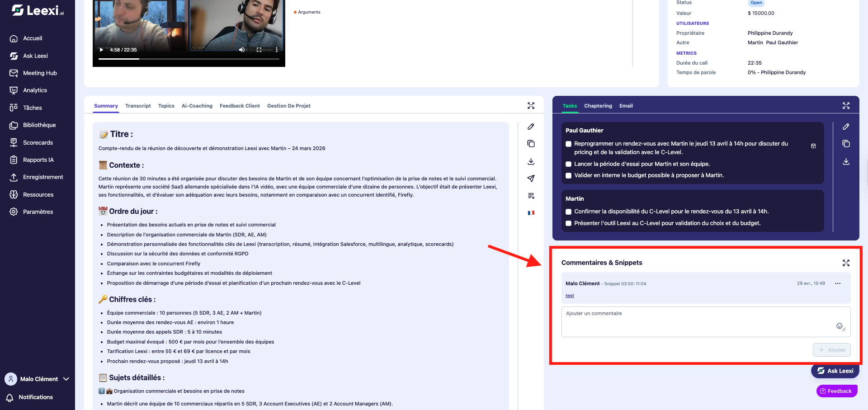
Task: Open Accueil from the sidebar
Action: point(33,38)
